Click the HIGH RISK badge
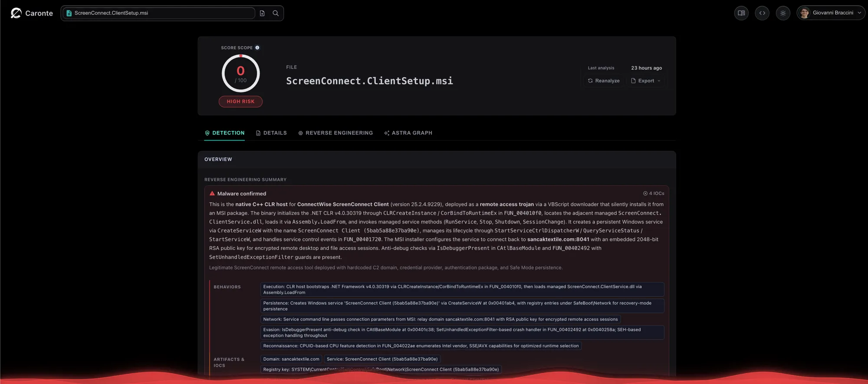 point(240,102)
